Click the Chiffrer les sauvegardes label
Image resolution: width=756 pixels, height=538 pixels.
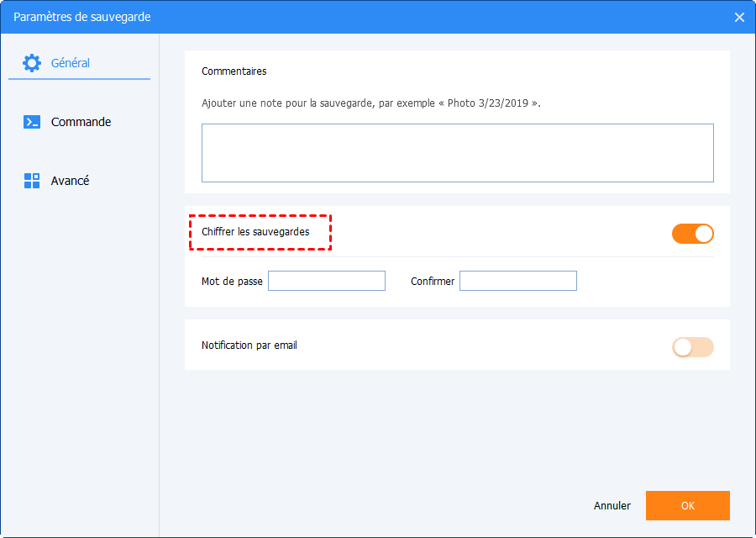point(255,232)
